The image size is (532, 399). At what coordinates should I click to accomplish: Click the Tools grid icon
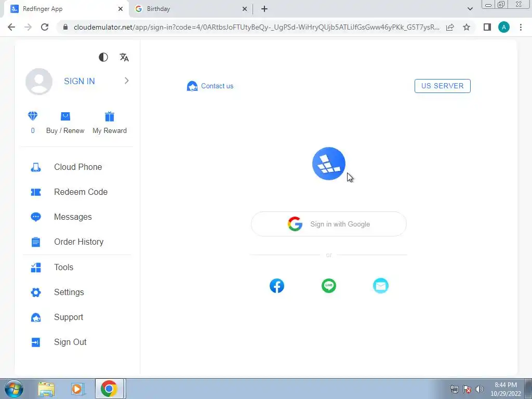coord(36,268)
